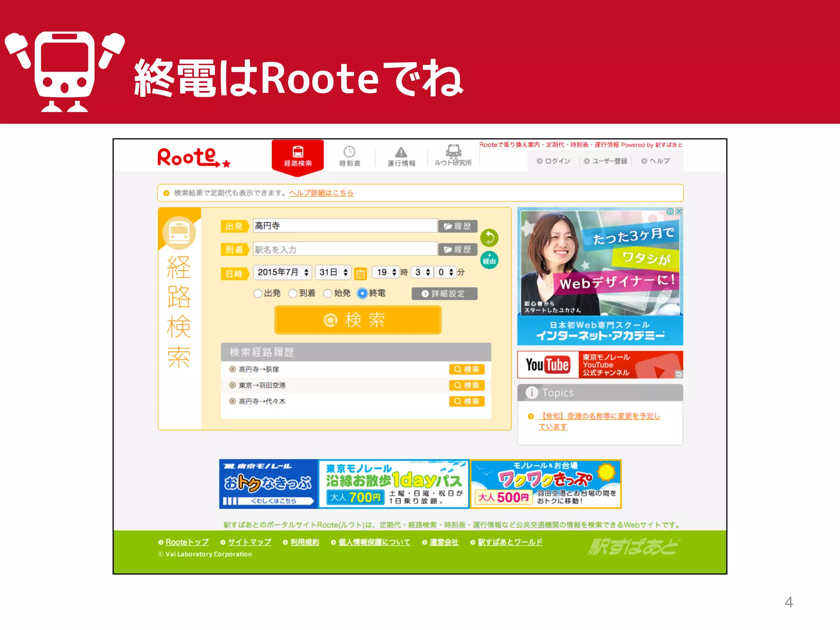Search the 東京→羽田空港 history route
Image resolution: width=840 pixels, height=630 pixels.
[x=467, y=385]
